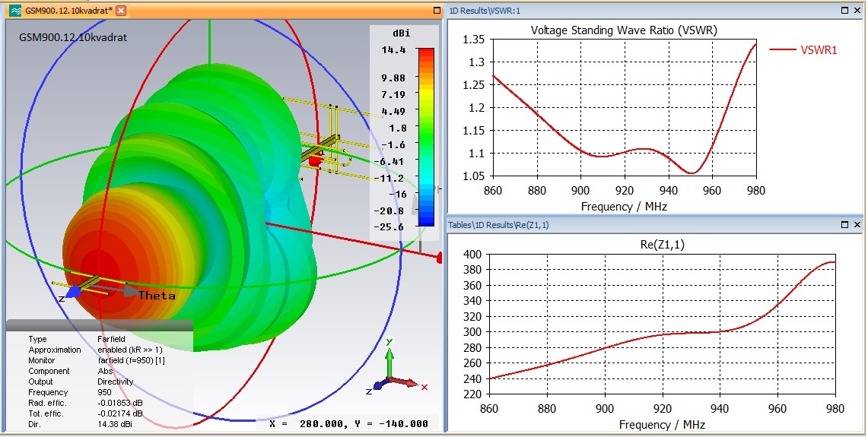The height and width of the screenshot is (437, 868).
Task: Click the GSM900.12.10kvadrat label inside the 3D view
Action: click(74, 37)
